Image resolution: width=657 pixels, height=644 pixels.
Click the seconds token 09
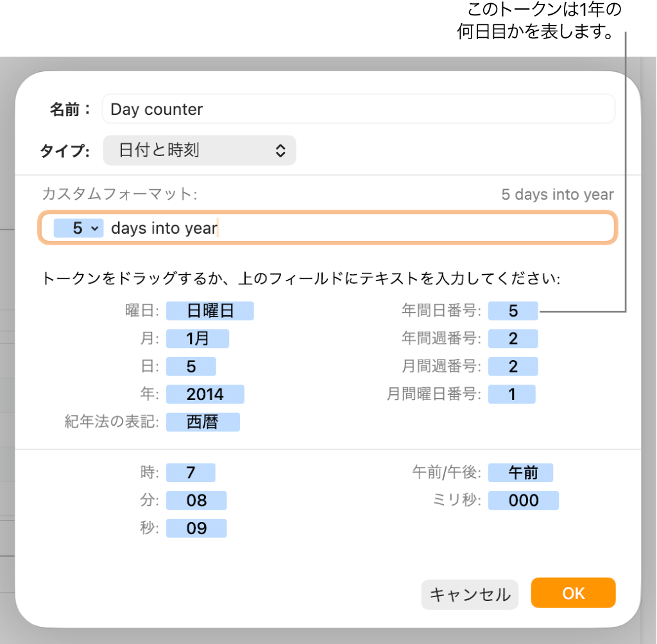pyautogui.click(x=196, y=528)
